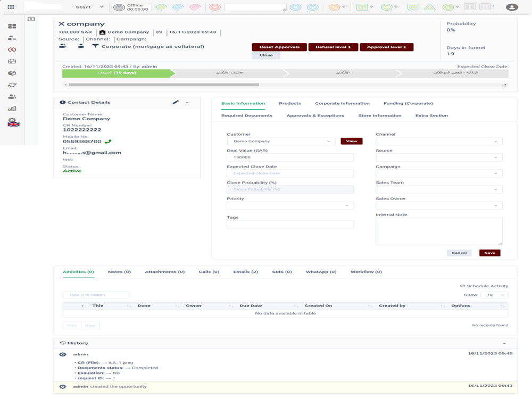The width and height of the screenshot is (532, 399).
Task: Open the Required Documents tab
Action: pos(247,115)
